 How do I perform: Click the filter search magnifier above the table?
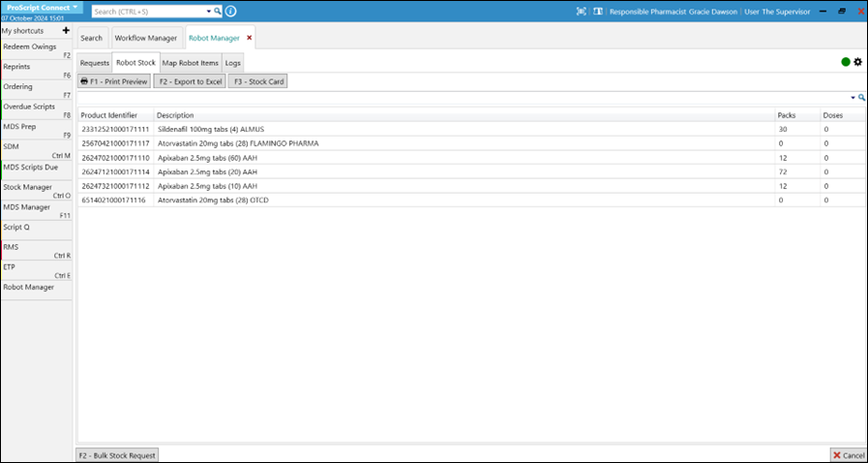pyautogui.click(x=862, y=98)
